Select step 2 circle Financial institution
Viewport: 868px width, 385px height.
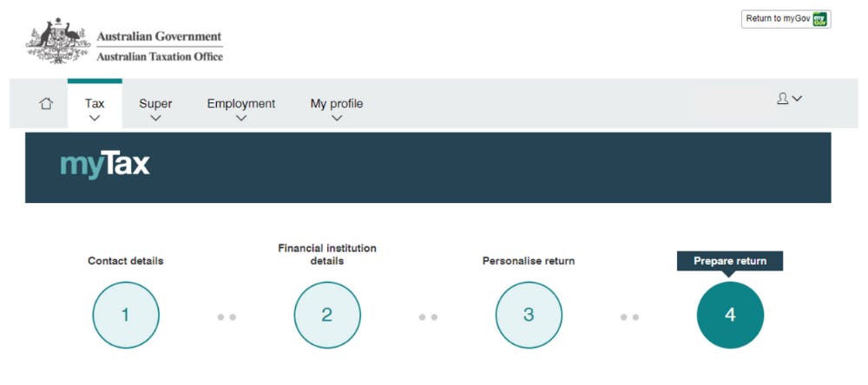point(327,316)
